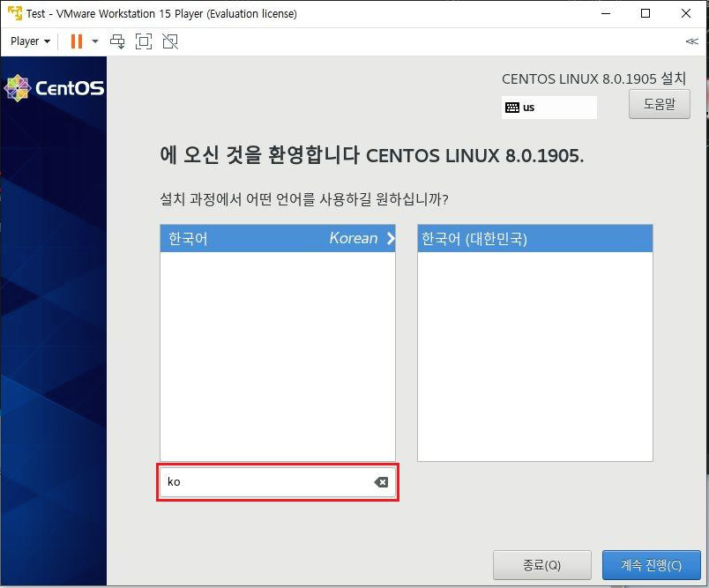Screen dimensions: 709x588
Task: Toggle Unity mode icon
Action: coord(170,41)
